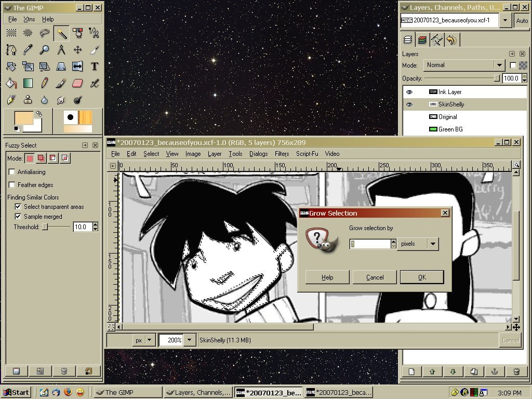Switch to the Channels tab in Layers dialog
The width and height of the screenshot is (532, 399).
coord(422,40)
